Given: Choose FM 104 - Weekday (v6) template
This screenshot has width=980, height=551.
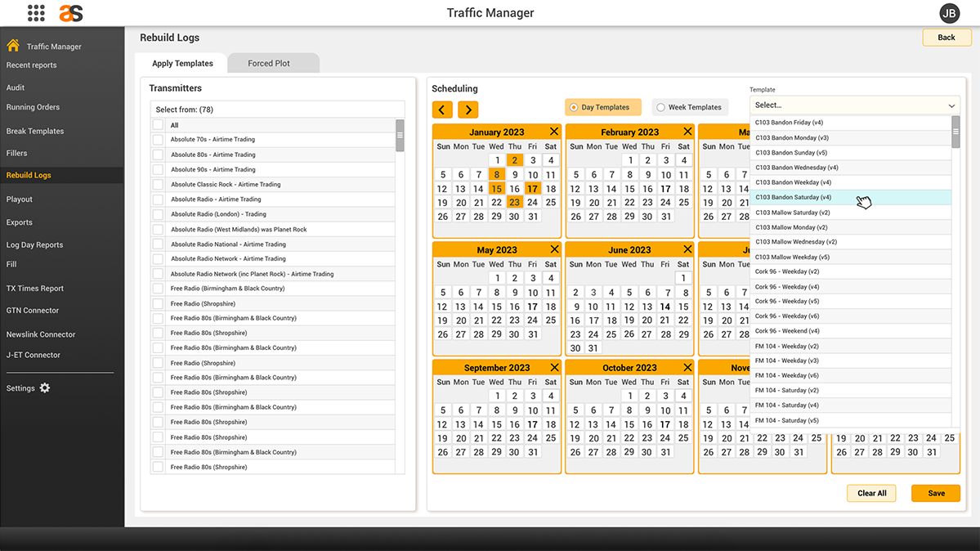Looking at the screenshot, I should coord(850,375).
